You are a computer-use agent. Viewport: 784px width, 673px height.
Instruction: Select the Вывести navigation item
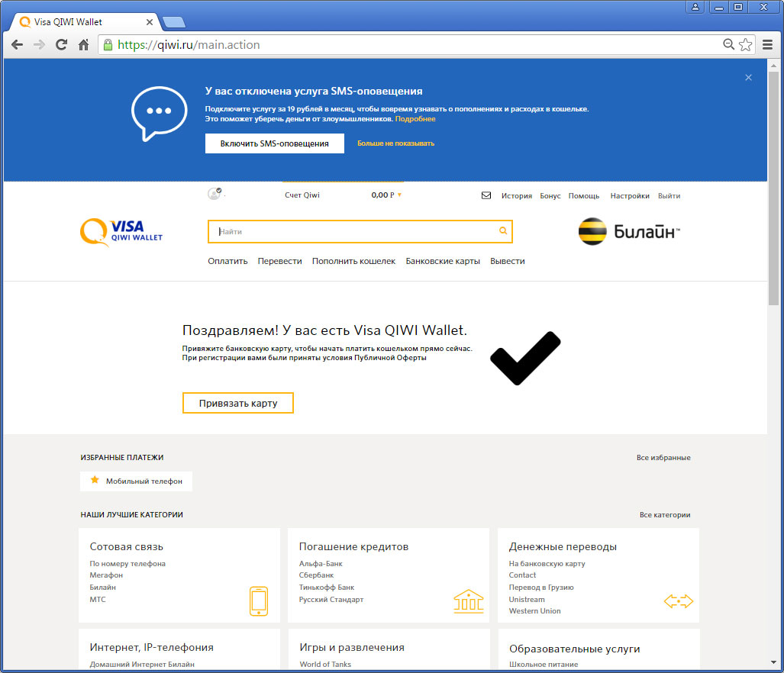[x=508, y=261]
